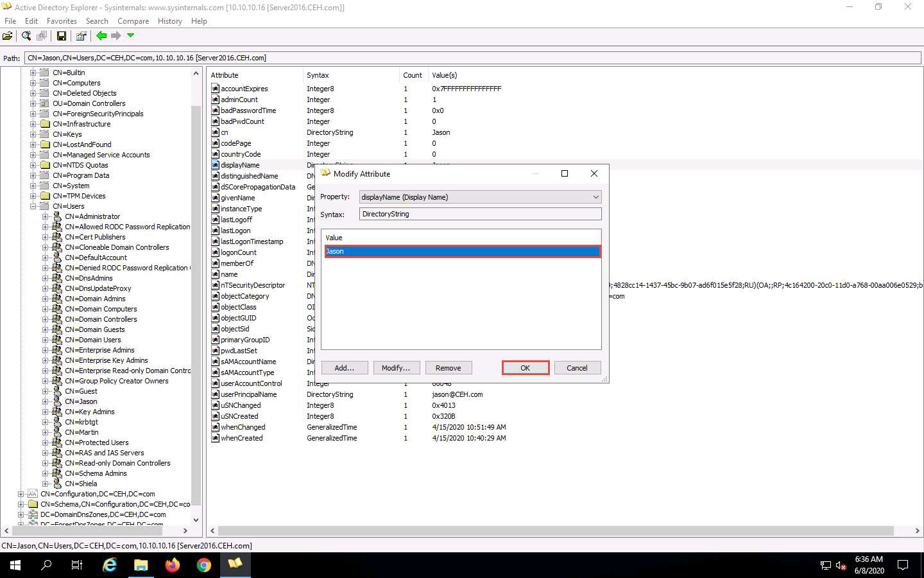The image size is (924, 578).
Task: Click the Syntax DirectoryString field
Action: (x=480, y=214)
